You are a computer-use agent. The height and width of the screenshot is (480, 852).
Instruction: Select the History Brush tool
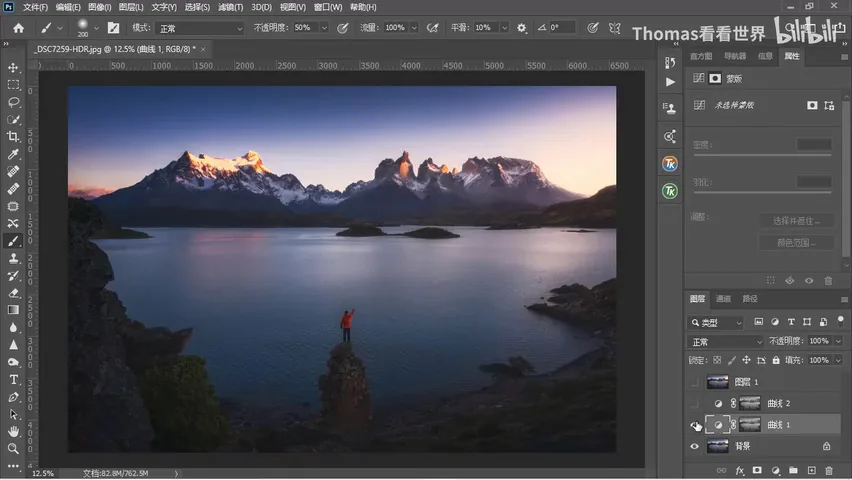[x=13, y=276]
